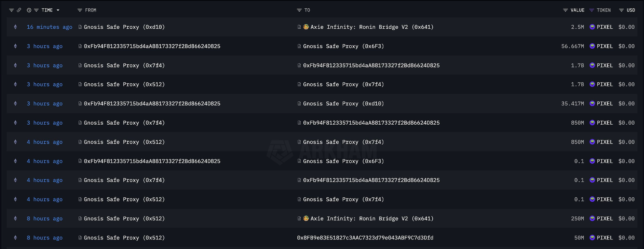Click the Ethereum icon on the 16 minutes ago row
Screen dimensions: 644x249
coord(15,27)
